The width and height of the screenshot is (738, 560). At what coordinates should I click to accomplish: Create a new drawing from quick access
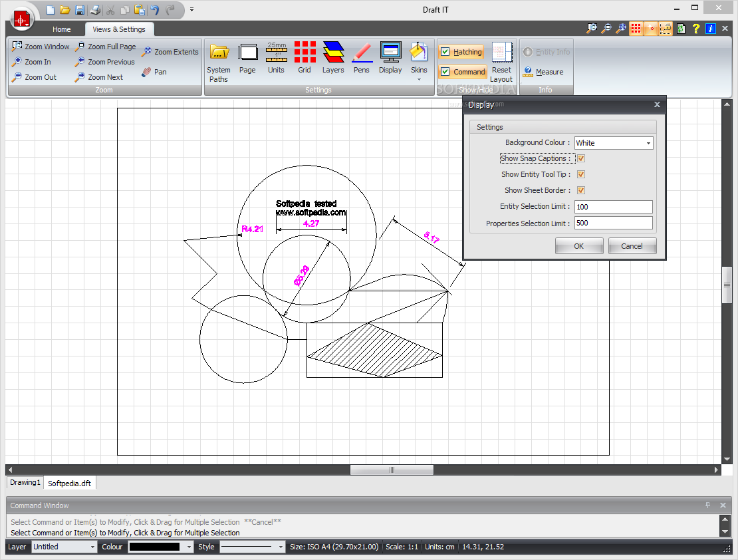[x=51, y=10]
